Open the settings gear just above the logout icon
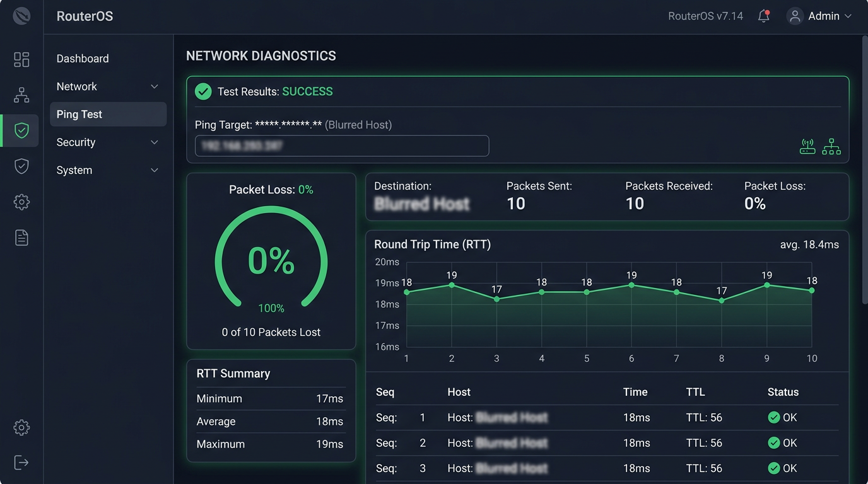 tap(21, 427)
